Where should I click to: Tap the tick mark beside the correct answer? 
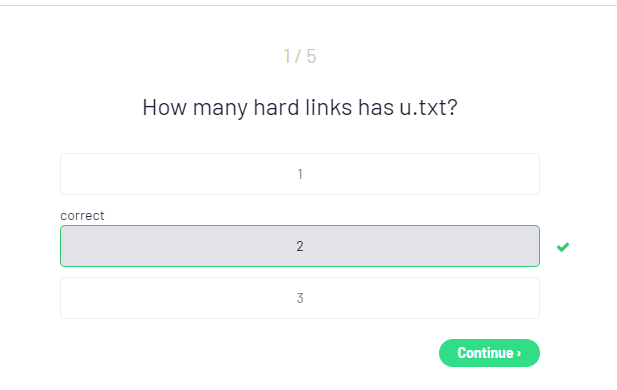(x=563, y=247)
